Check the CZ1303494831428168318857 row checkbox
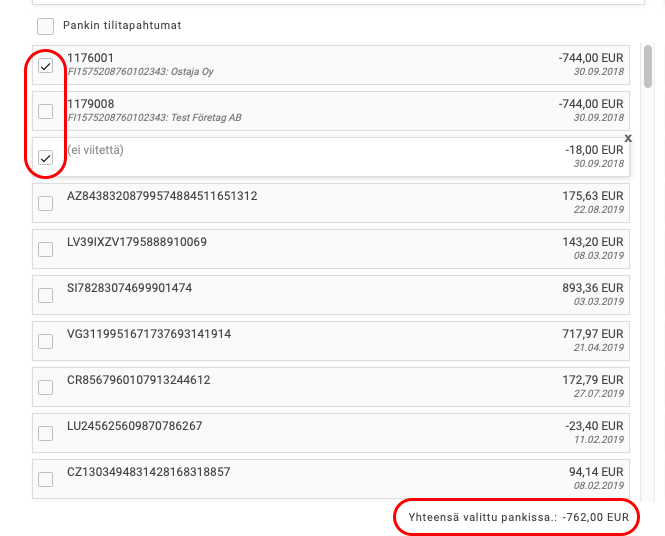Screen dimensions: 665x536 (45, 479)
